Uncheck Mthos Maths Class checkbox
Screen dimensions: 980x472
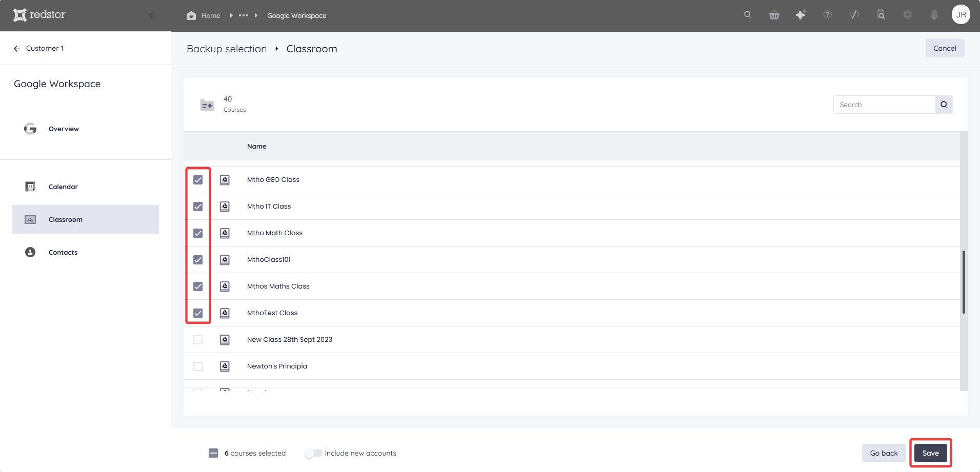pyautogui.click(x=198, y=286)
